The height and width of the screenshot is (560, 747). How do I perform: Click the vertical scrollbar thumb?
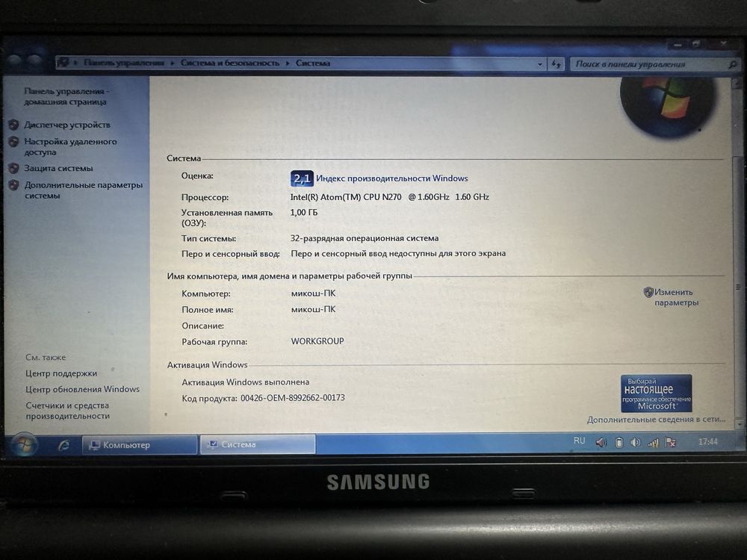739,286
